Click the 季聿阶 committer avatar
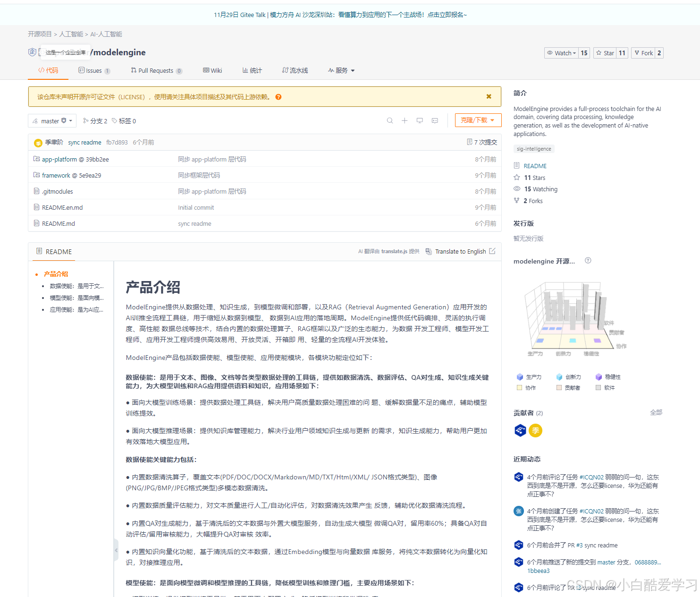Image resolution: width=700 pixels, height=597 pixels. 38,143
